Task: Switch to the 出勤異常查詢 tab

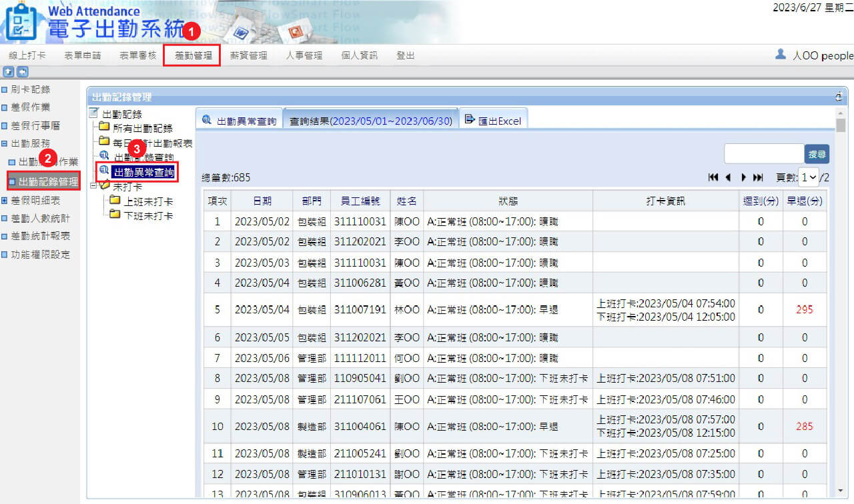Action: click(x=240, y=121)
